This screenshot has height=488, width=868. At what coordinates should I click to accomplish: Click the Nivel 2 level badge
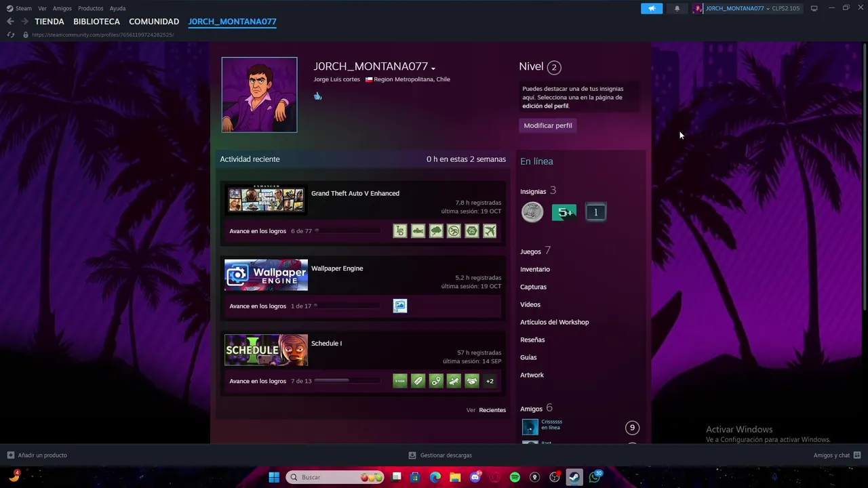(554, 67)
